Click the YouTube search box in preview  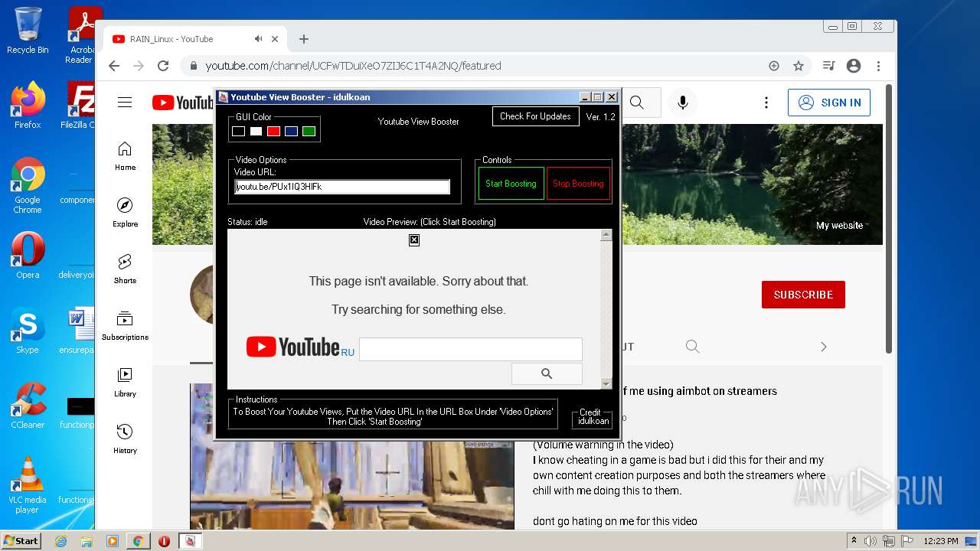click(x=471, y=350)
